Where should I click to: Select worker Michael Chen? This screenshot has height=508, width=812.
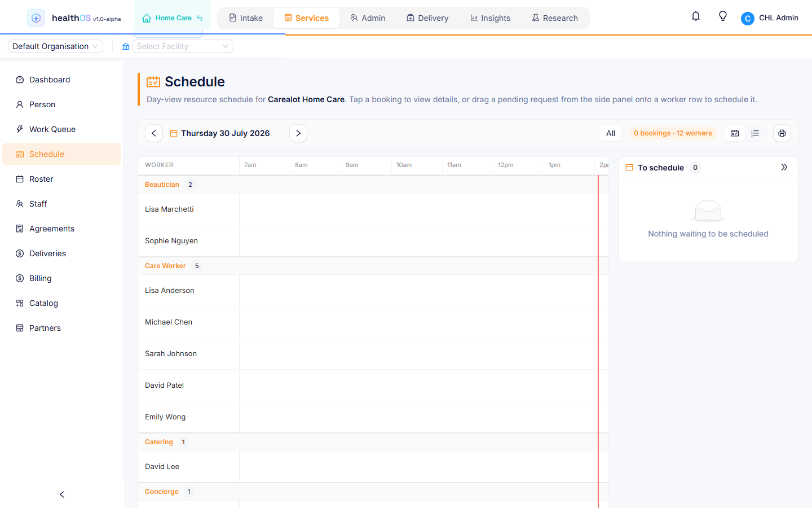pos(169,322)
